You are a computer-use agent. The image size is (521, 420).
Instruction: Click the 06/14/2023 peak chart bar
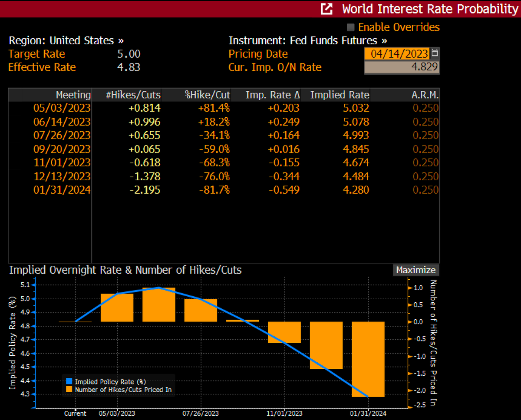point(159,304)
